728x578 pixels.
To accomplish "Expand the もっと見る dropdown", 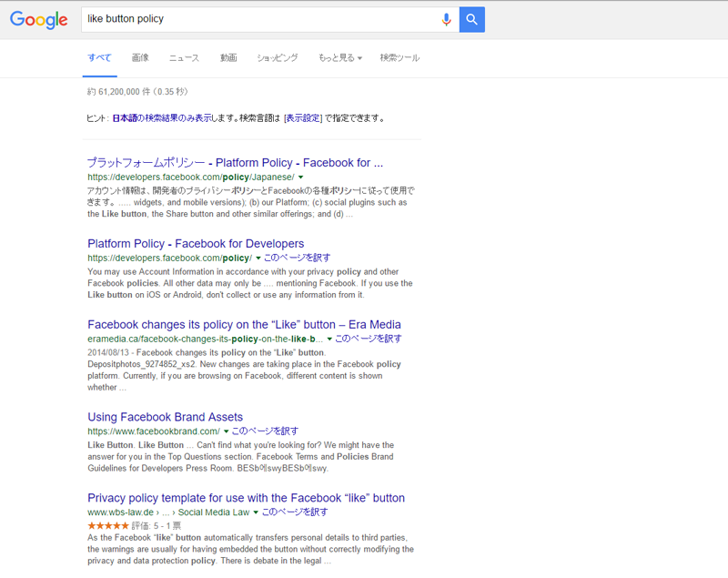I will pos(339,57).
